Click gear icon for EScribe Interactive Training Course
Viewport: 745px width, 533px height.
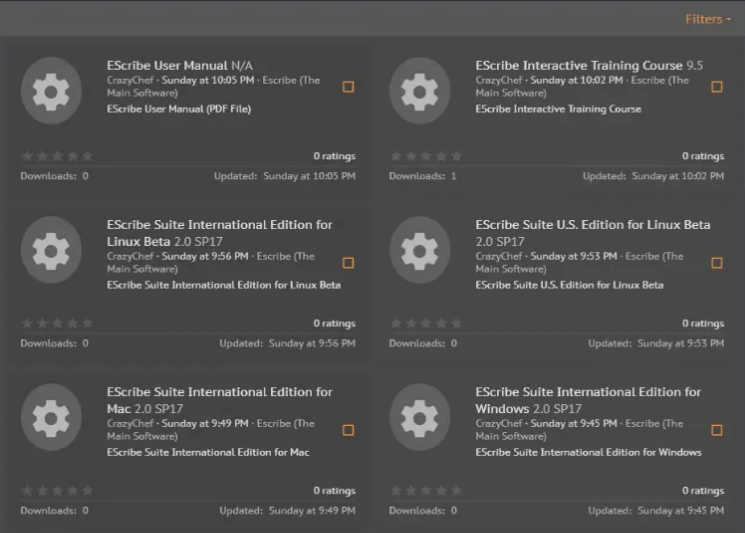[420, 91]
